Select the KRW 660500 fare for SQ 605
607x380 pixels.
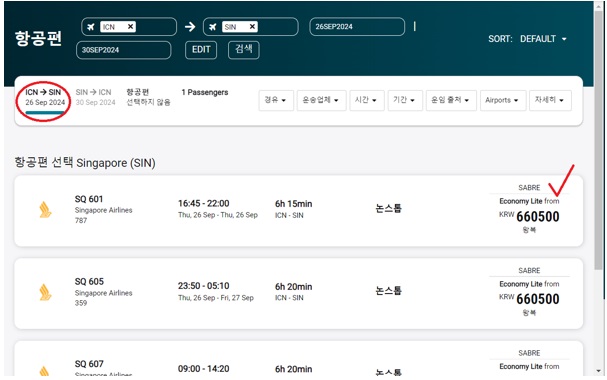coord(529,299)
